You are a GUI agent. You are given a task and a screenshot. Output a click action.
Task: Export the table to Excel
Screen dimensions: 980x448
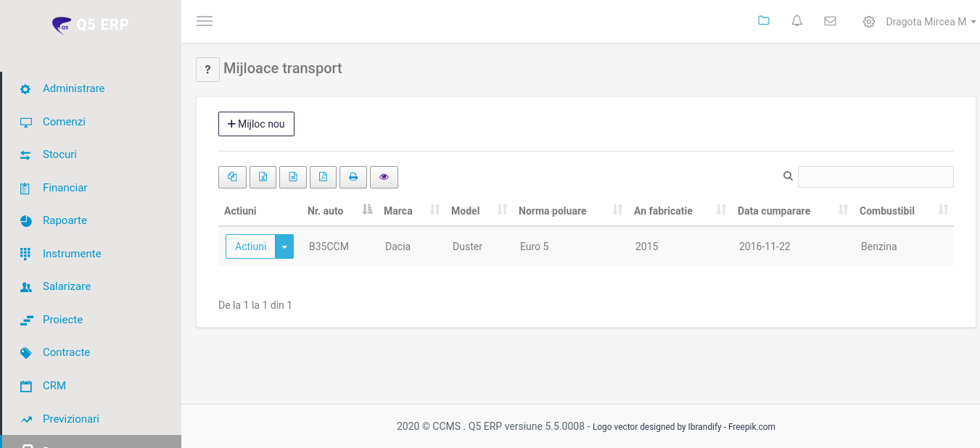coord(263,177)
